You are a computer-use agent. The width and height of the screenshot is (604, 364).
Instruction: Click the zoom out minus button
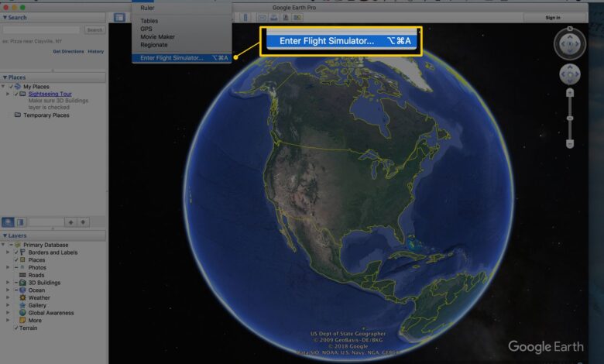point(570,144)
